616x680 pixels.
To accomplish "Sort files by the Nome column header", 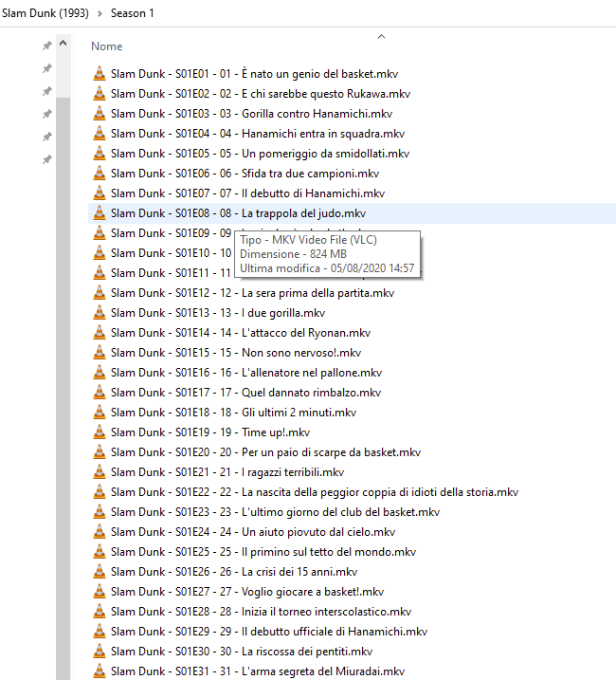I will (x=107, y=46).
